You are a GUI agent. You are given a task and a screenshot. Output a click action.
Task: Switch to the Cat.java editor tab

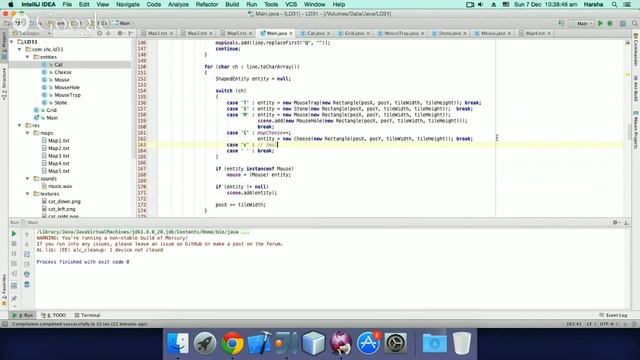pyautogui.click(x=315, y=33)
